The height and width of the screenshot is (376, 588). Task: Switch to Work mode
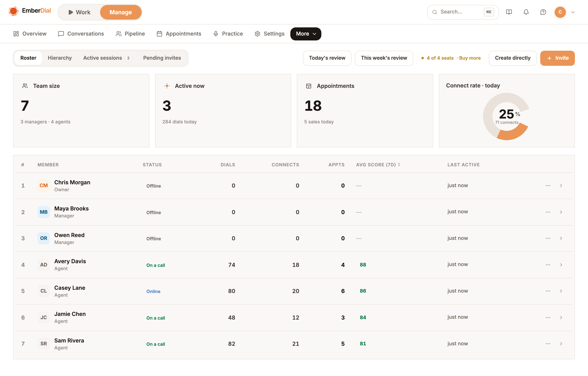coord(79,12)
